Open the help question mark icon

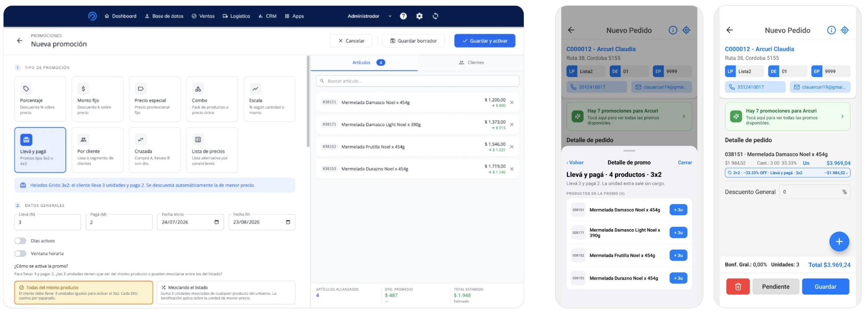[403, 16]
